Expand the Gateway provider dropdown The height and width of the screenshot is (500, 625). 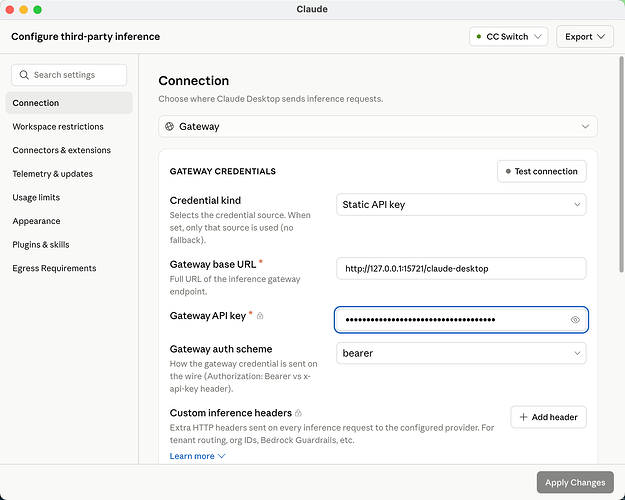378,126
